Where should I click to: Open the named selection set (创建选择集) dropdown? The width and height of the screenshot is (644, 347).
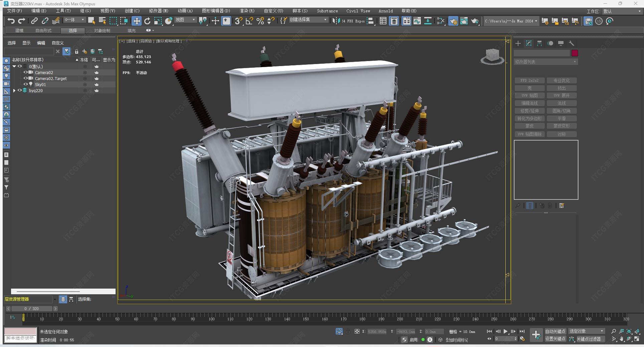[325, 20]
